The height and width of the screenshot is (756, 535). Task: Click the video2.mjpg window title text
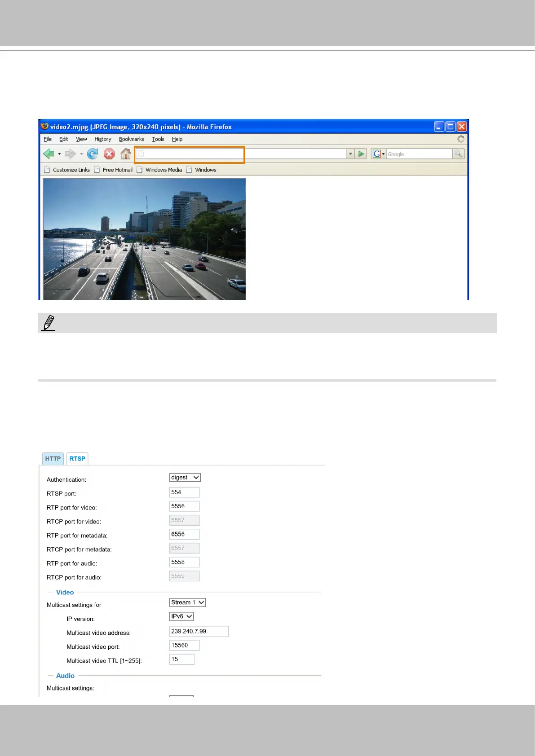[x=141, y=127]
